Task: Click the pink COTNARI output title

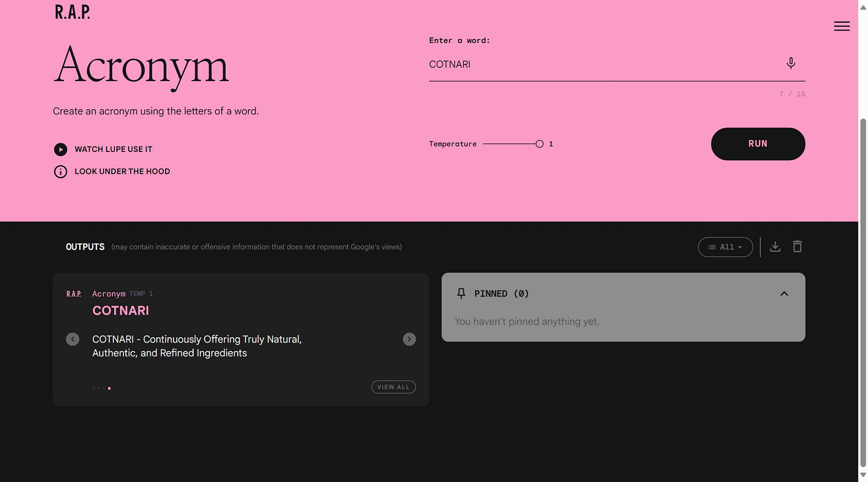Action: coord(120,310)
